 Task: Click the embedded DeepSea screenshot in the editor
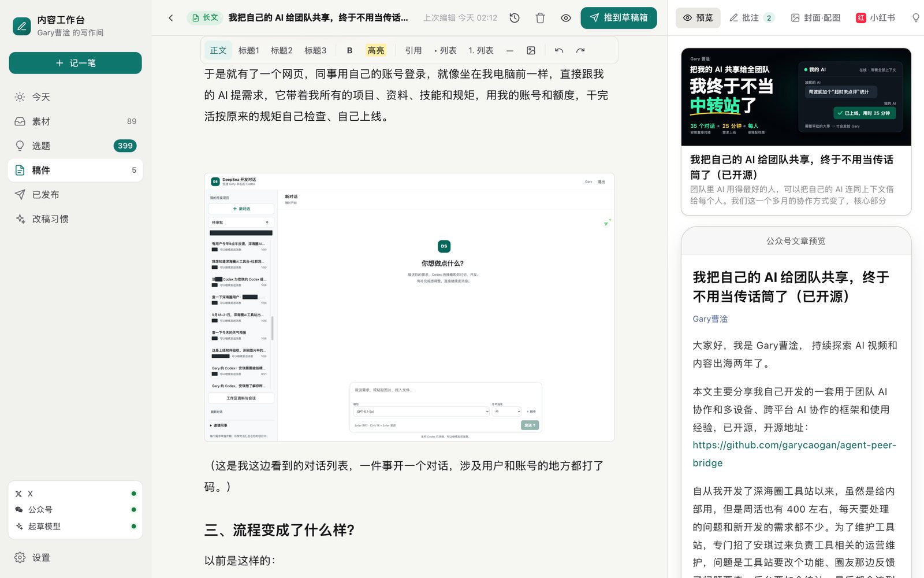[x=409, y=307]
